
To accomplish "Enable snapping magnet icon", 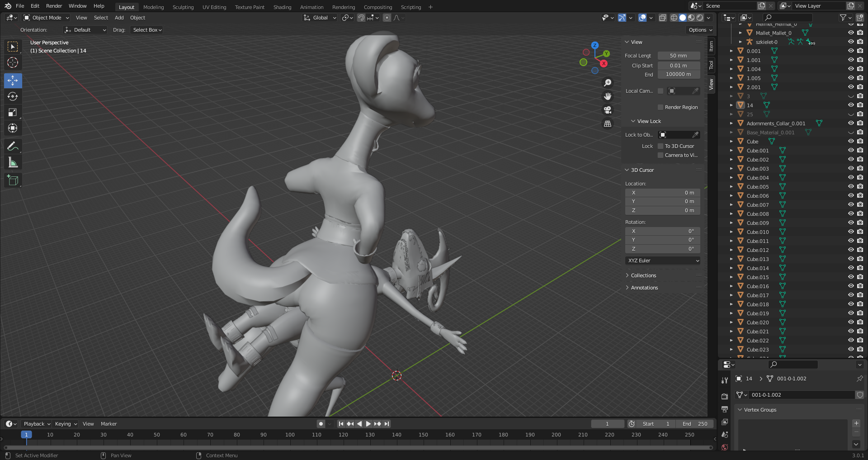I will tap(361, 18).
